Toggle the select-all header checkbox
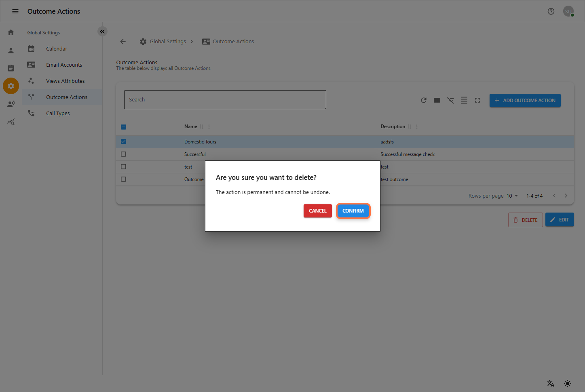585x392 pixels. (x=123, y=127)
